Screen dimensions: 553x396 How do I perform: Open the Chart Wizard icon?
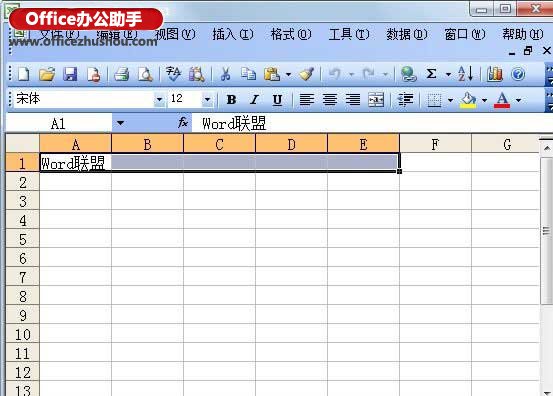(x=494, y=74)
